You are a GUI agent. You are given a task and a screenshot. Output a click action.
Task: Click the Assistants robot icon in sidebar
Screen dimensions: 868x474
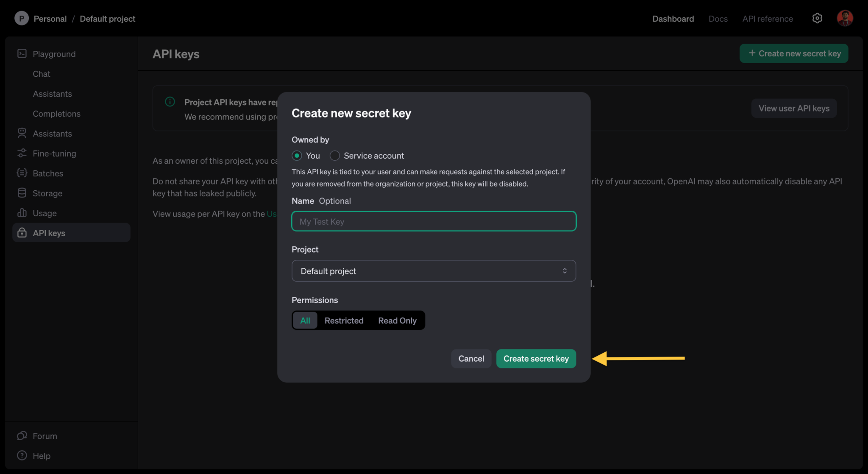(x=22, y=133)
